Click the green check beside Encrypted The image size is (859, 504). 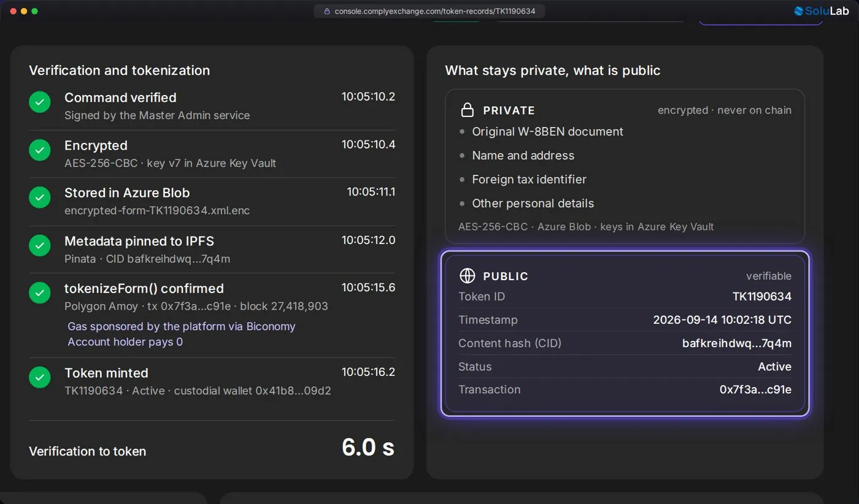[40, 150]
